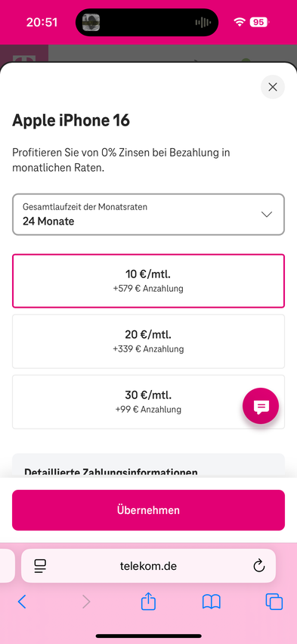Expand the 24 Monate chevron arrow
Image resolution: width=297 pixels, height=644 pixels.
tap(267, 215)
